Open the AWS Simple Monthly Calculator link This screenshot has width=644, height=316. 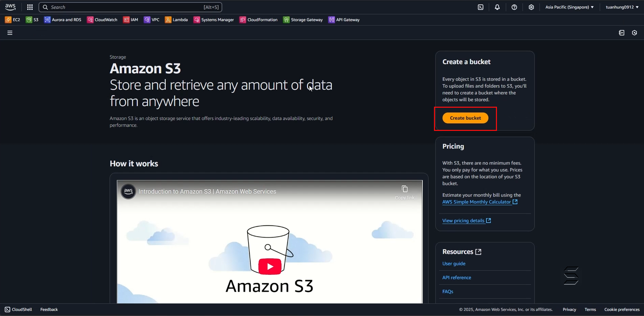(x=480, y=202)
